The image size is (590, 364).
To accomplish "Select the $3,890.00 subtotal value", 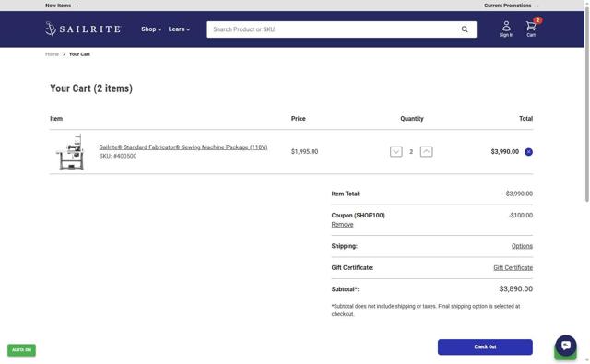I will (x=515, y=288).
